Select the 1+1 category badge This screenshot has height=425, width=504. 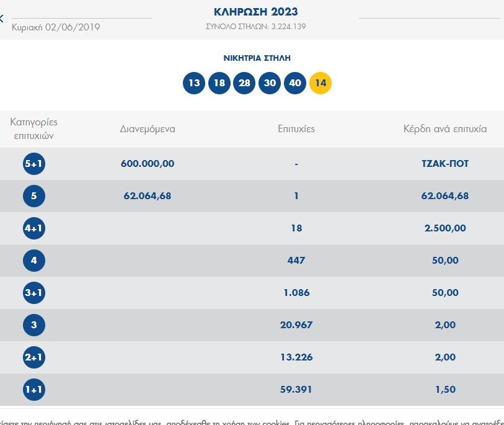(x=33, y=390)
